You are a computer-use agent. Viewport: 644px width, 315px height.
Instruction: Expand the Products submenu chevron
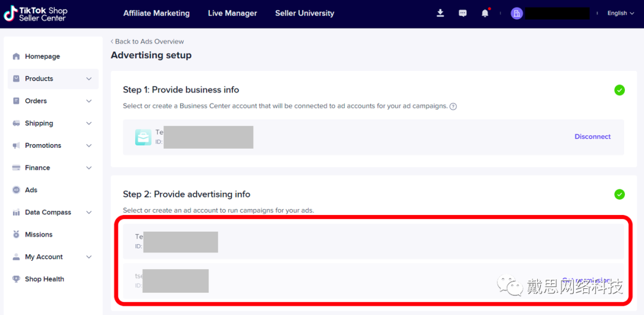pyautogui.click(x=89, y=79)
